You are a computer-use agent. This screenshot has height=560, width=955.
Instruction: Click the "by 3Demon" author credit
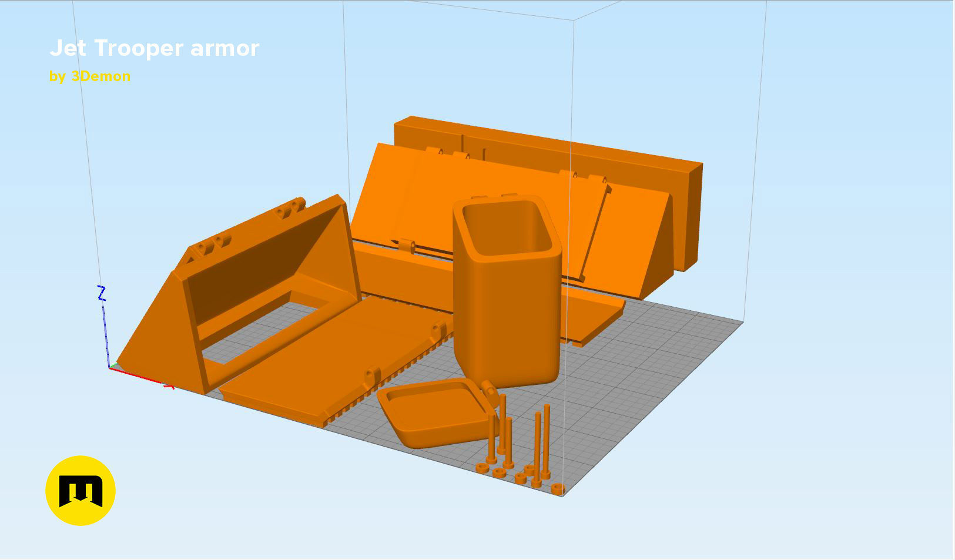coord(90,76)
